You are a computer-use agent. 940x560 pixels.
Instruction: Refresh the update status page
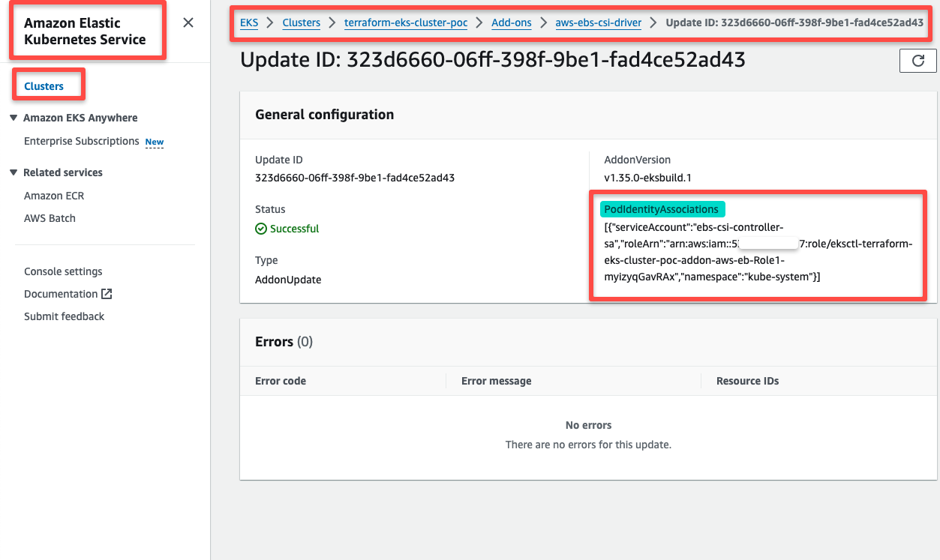(x=917, y=61)
